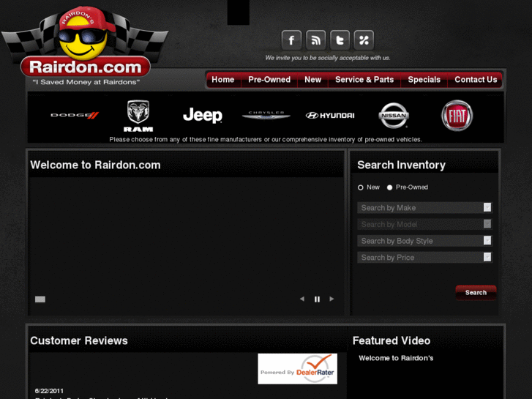Open the New menu item
Screen dimensions: 532x399
tap(312, 80)
